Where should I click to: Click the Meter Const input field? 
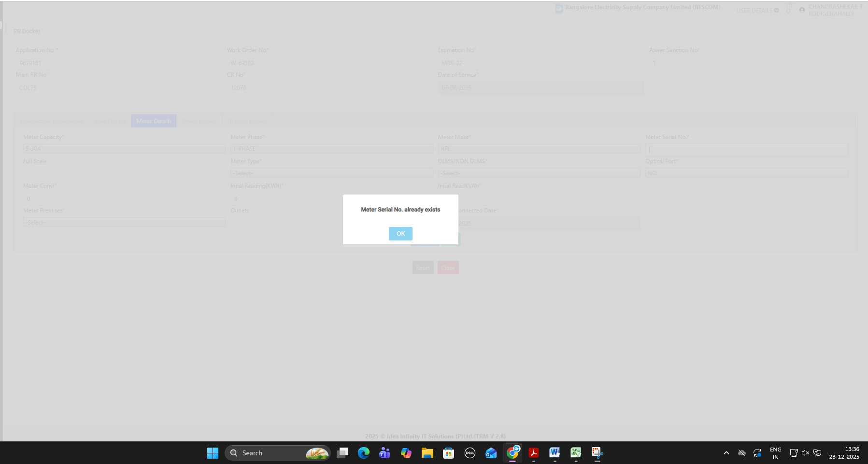click(124, 198)
